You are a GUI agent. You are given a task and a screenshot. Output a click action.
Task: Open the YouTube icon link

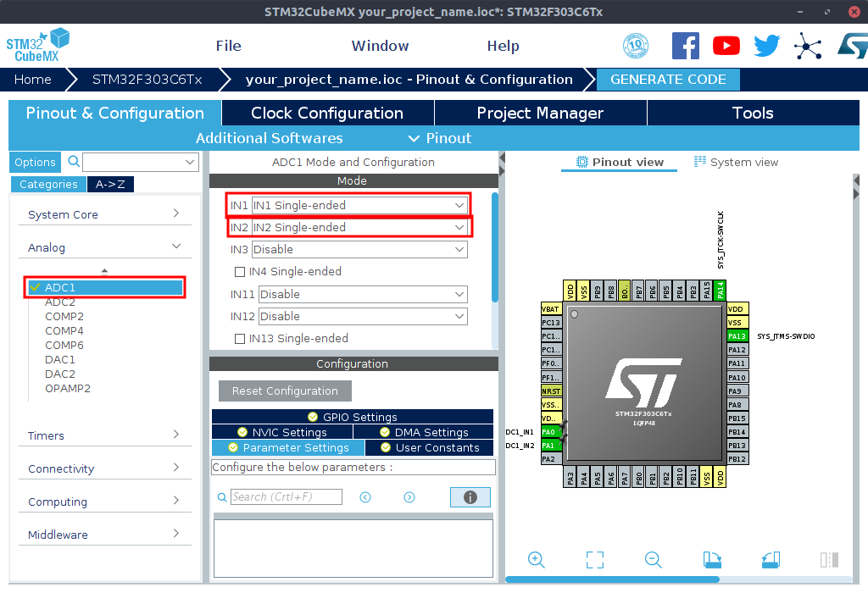click(726, 46)
